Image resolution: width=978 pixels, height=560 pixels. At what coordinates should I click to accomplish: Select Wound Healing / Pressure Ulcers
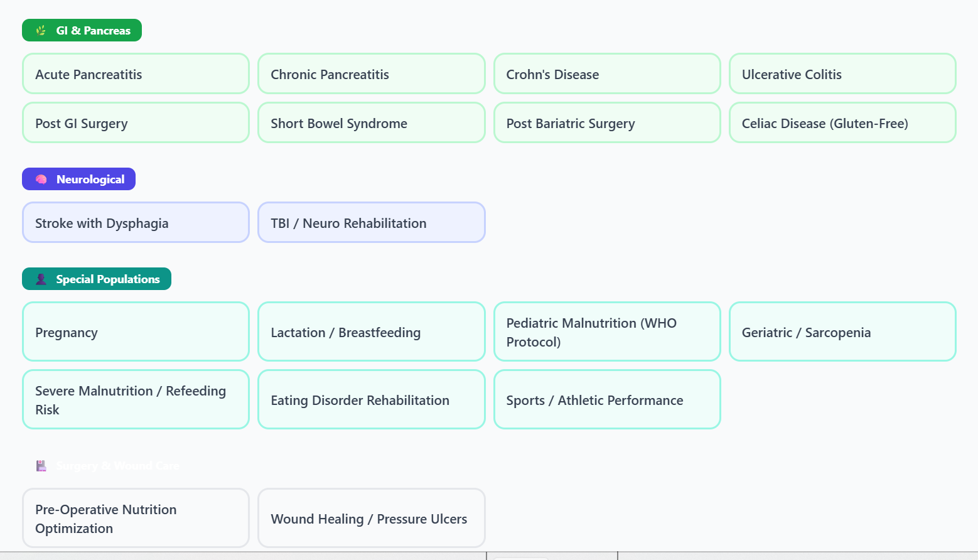(371, 519)
